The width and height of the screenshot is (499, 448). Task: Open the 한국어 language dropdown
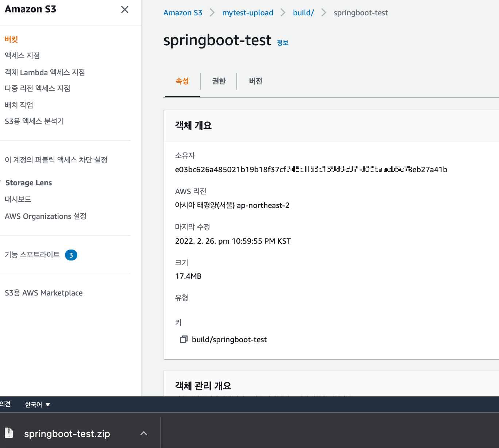pos(37,405)
